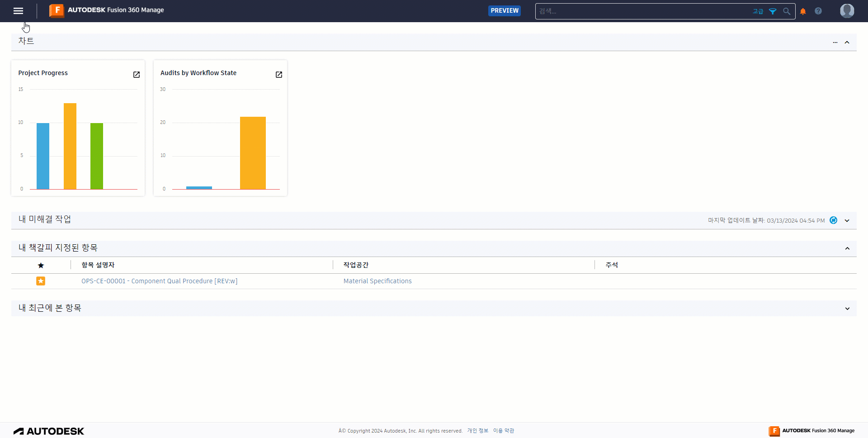
Task: Click the magnifier search icon
Action: pyautogui.click(x=787, y=11)
